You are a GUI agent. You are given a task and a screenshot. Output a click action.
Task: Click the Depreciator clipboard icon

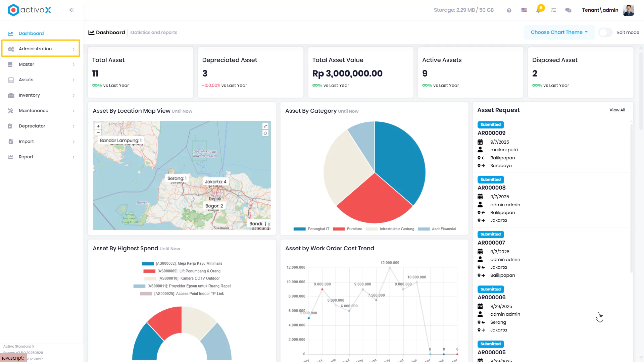click(10, 126)
